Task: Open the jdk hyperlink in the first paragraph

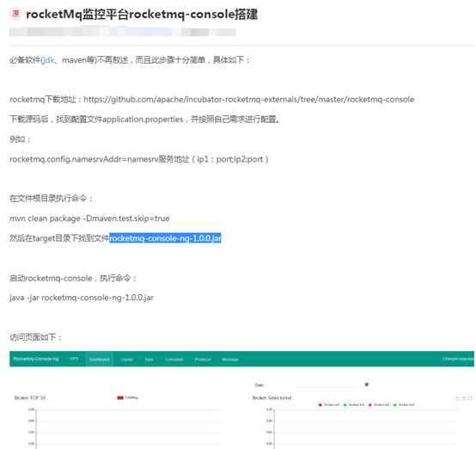Action: click(x=49, y=60)
